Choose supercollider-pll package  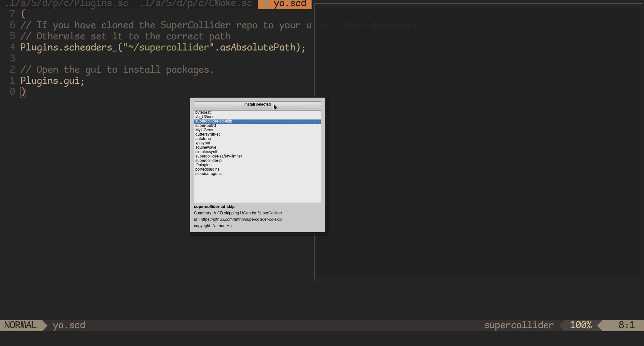(257, 161)
